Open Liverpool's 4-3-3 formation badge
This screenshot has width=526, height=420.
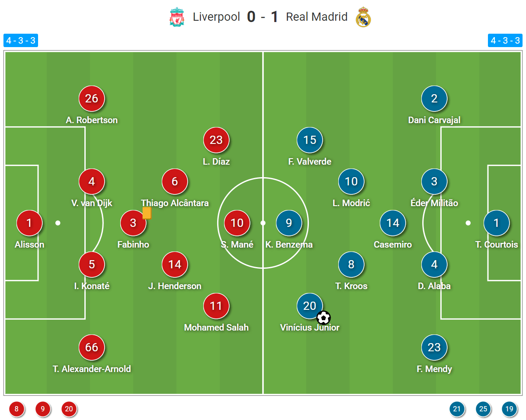(x=21, y=41)
